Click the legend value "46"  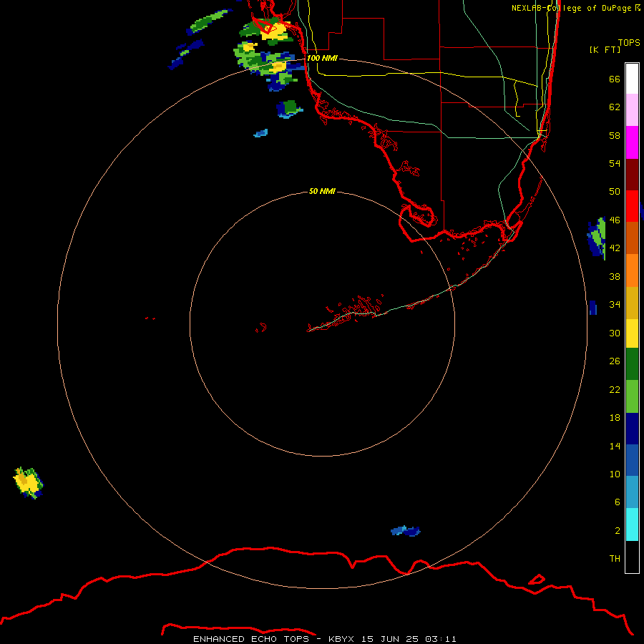click(615, 220)
